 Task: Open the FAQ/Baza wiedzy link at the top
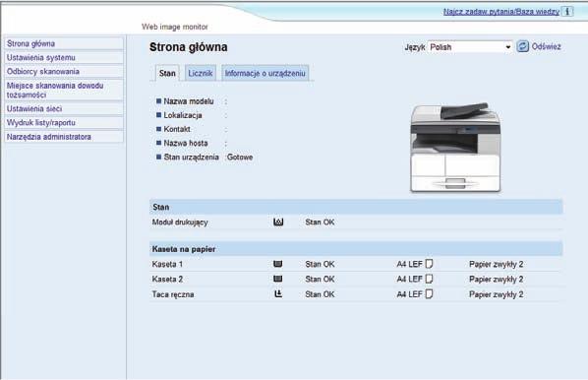[501, 12]
